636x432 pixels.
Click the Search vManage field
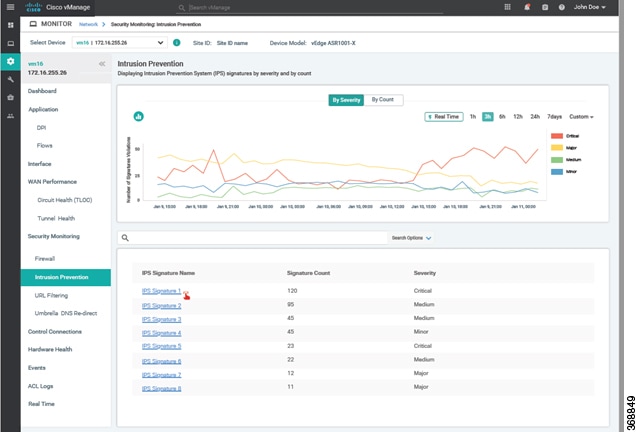tap(310, 7)
